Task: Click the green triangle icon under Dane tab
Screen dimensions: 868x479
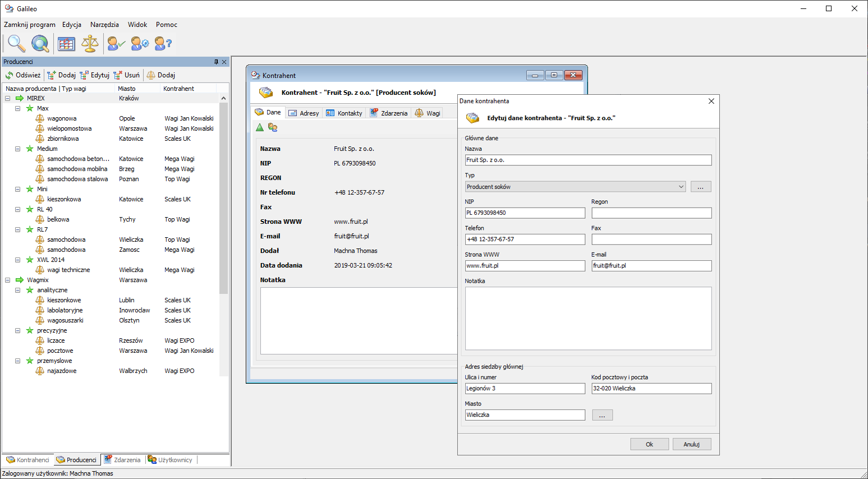Action: [x=260, y=128]
